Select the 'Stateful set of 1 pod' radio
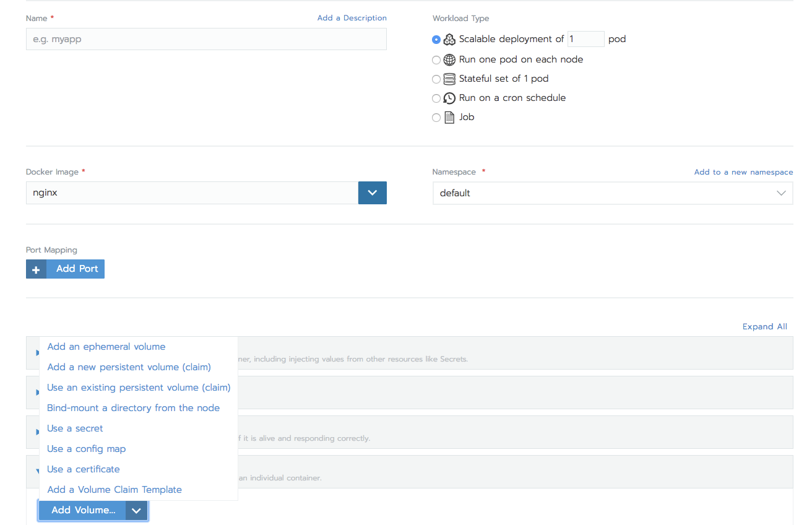The width and height of the screenshot is (812, 525). tap(436, 79)
